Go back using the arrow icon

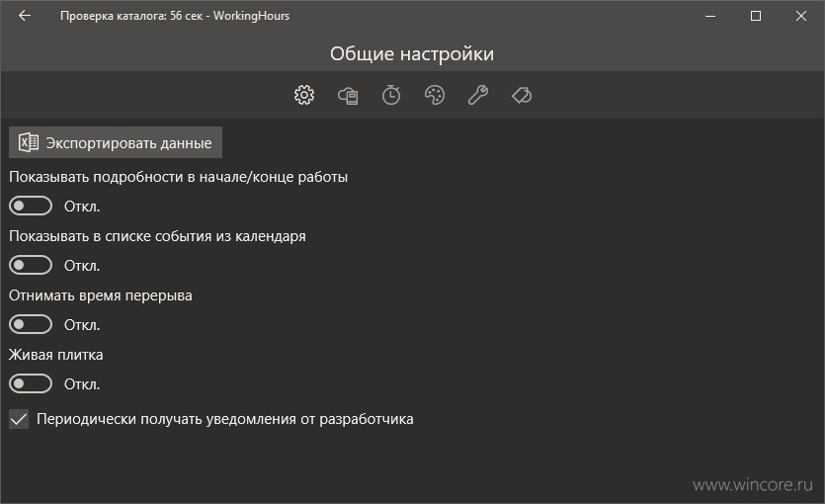coord(25,16)
